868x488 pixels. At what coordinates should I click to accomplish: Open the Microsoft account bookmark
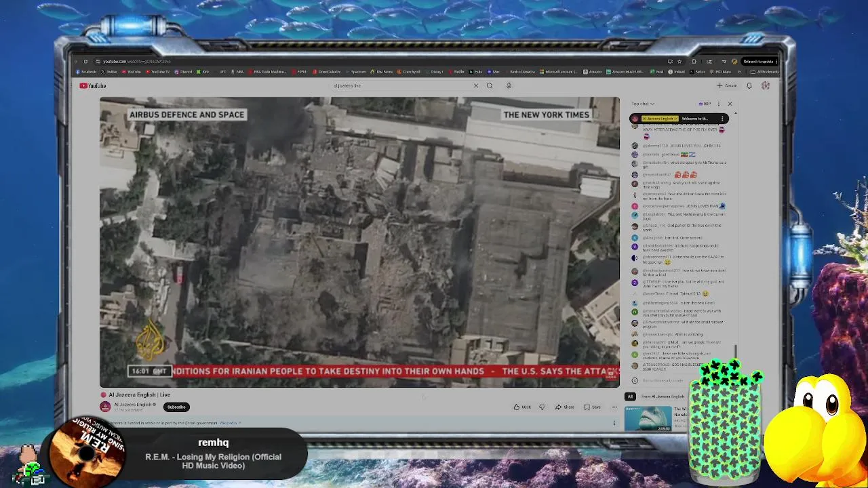point(559,72)
